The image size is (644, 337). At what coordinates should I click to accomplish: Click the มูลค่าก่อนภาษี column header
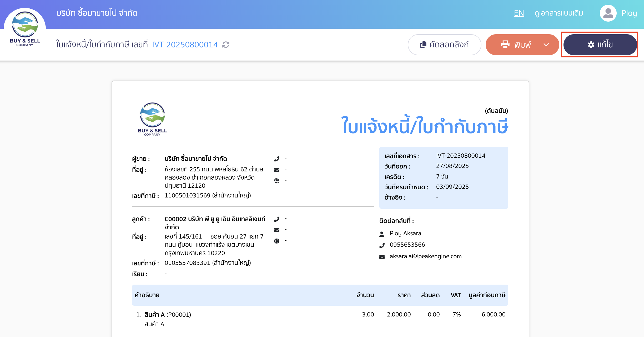[x=487, y=295]
